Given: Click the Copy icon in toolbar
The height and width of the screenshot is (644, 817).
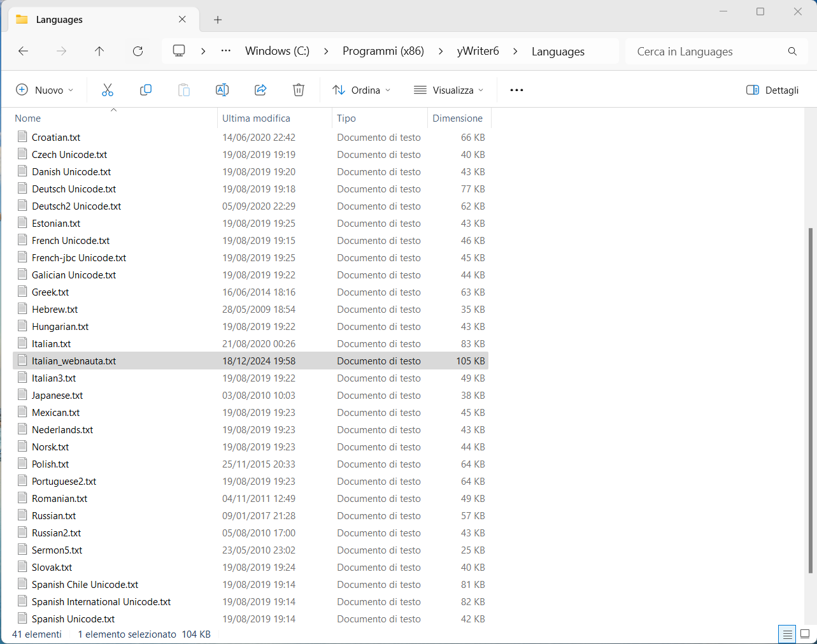Looking at the screenshot, I should tap(146, 90).
